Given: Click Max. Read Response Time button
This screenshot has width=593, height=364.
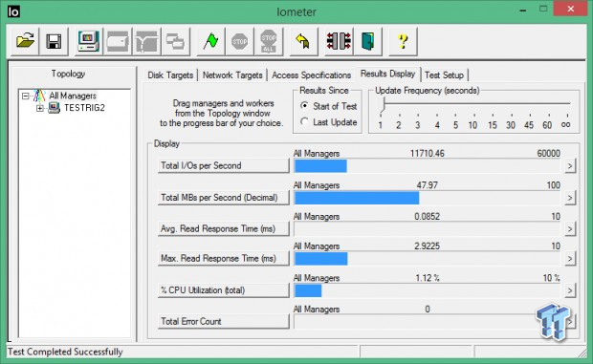Looking at the screenshot, I should [223, 259].
